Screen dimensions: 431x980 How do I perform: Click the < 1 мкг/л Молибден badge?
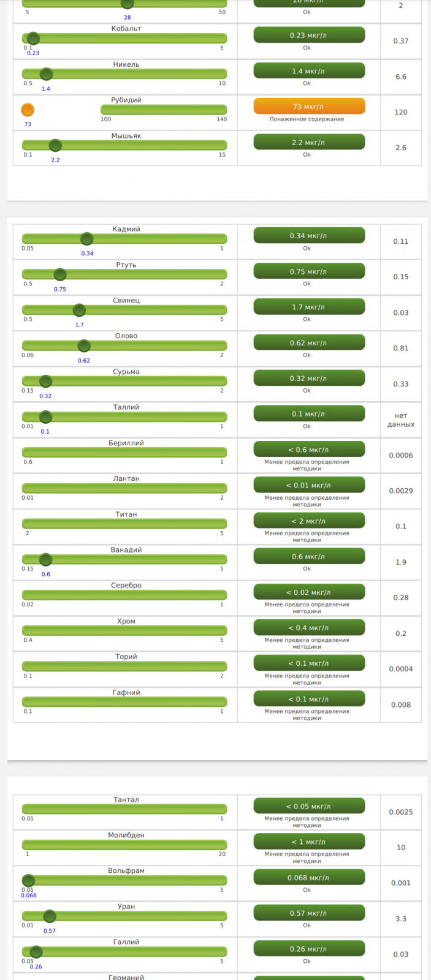309,842
